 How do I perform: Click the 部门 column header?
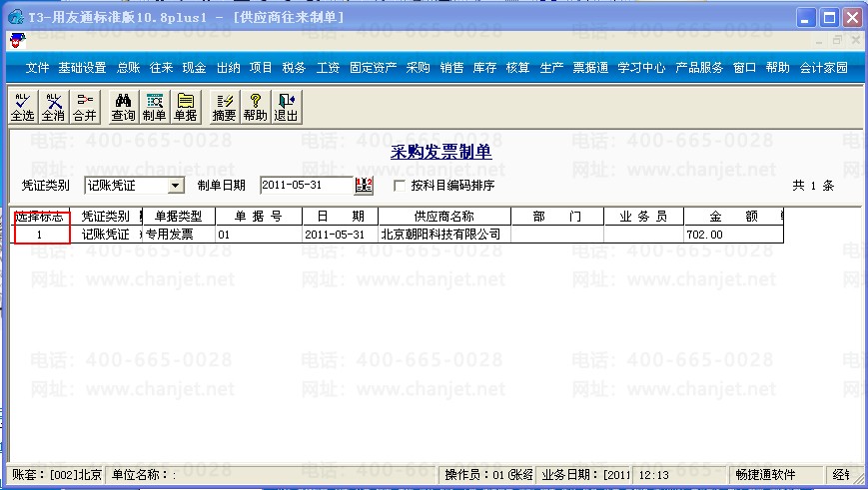[x=557, y=217]
